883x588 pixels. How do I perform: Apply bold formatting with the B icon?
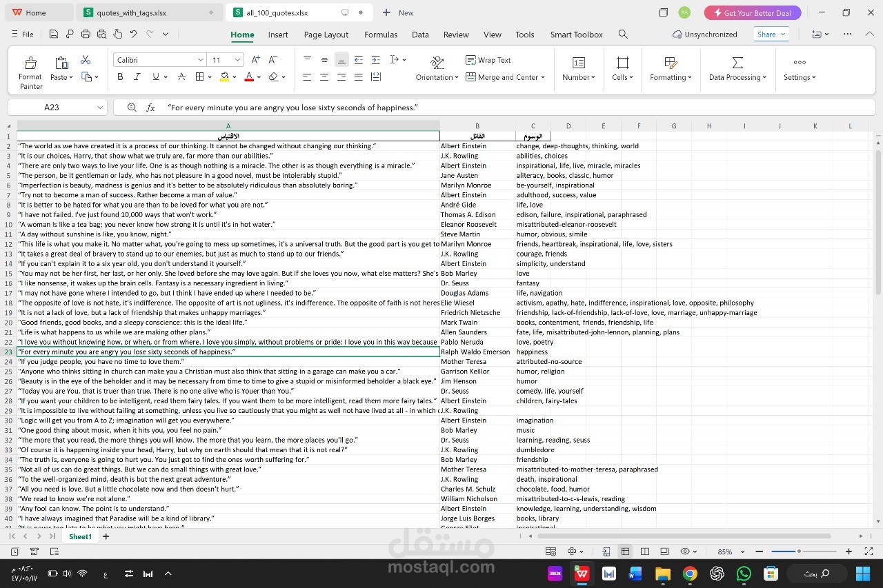point(120,77)
